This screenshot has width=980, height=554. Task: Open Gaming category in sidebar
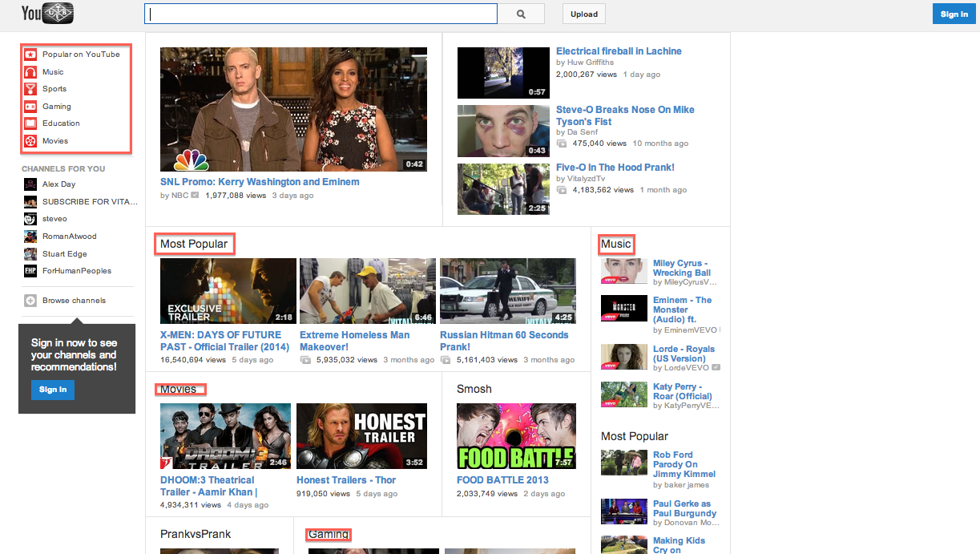pyautogui.click(x=57, y=107)
